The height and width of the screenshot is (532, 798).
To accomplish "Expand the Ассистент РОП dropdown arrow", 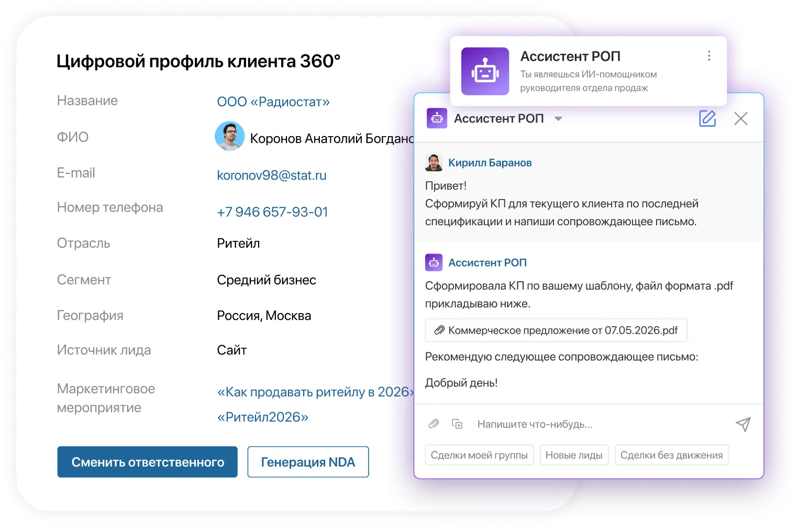I will coord(558,119).
